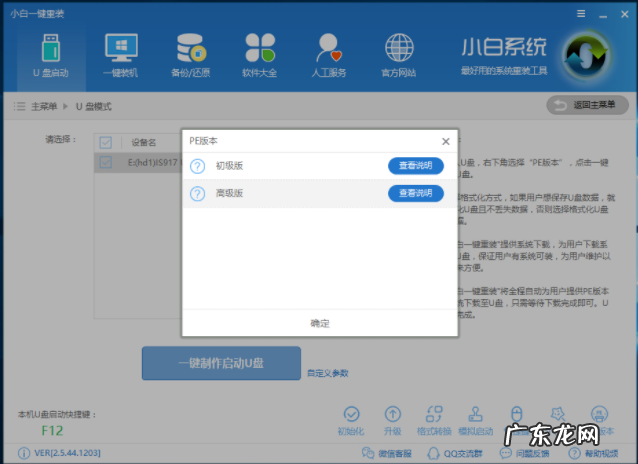The height and width of the screenshot is (464, 638).
Task: Open the 人工服务 tab
Action: click(329, 56)
